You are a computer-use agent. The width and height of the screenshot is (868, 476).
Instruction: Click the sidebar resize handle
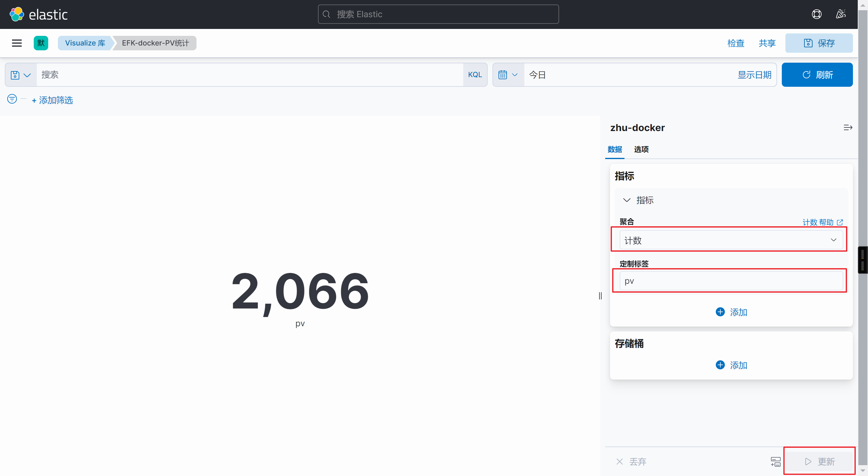pos(600,296)
